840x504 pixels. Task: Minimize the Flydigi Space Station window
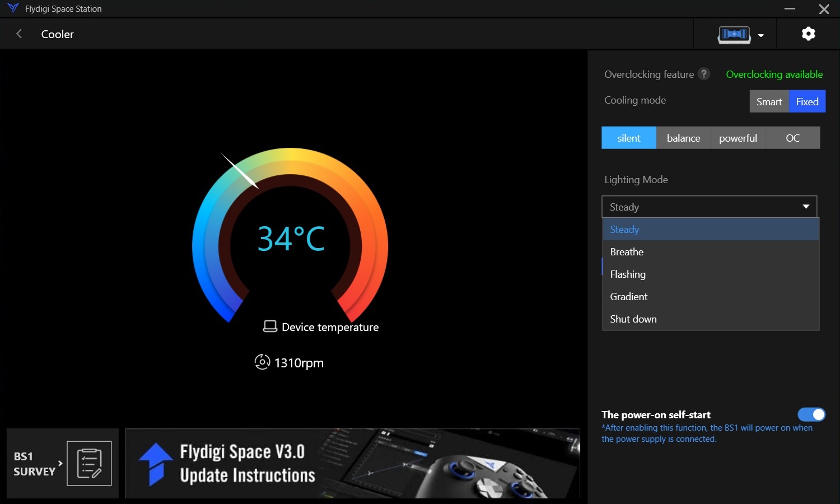[x=790, y=9]
